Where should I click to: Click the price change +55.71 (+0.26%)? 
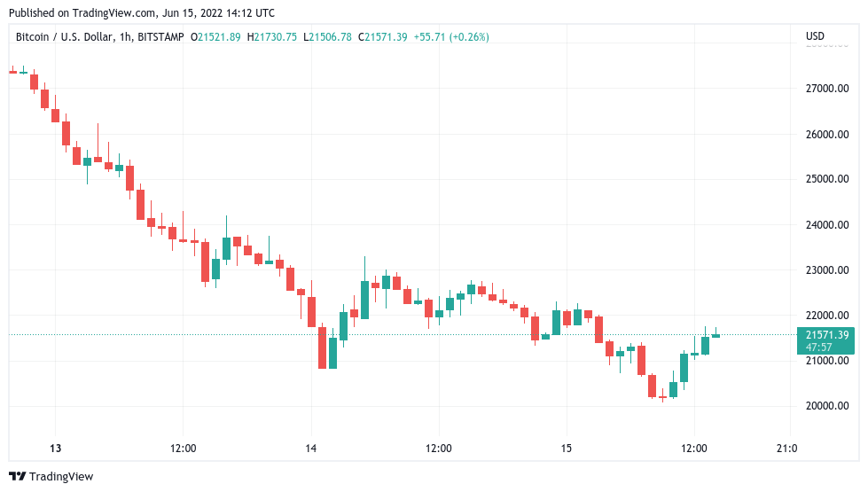click(451, 36)
